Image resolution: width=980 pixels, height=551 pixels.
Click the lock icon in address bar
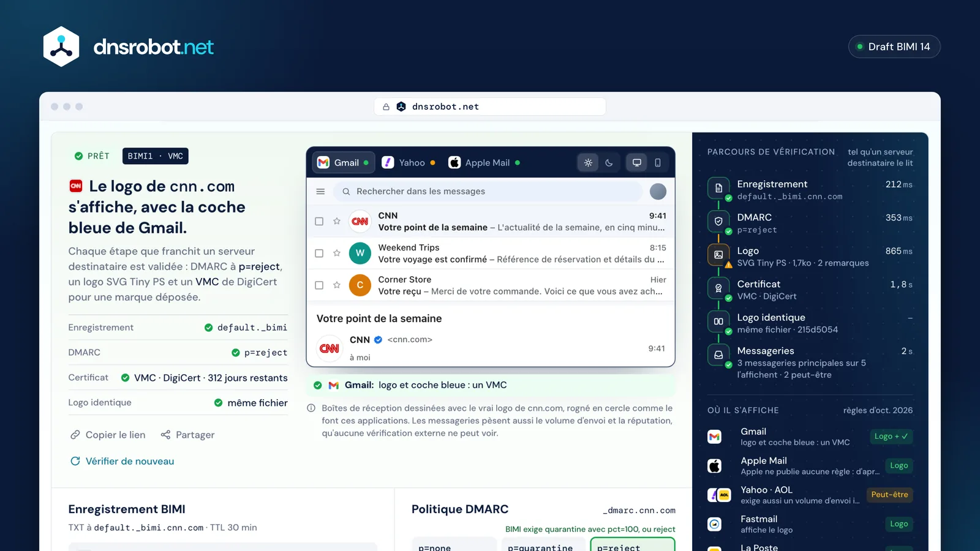386,107
